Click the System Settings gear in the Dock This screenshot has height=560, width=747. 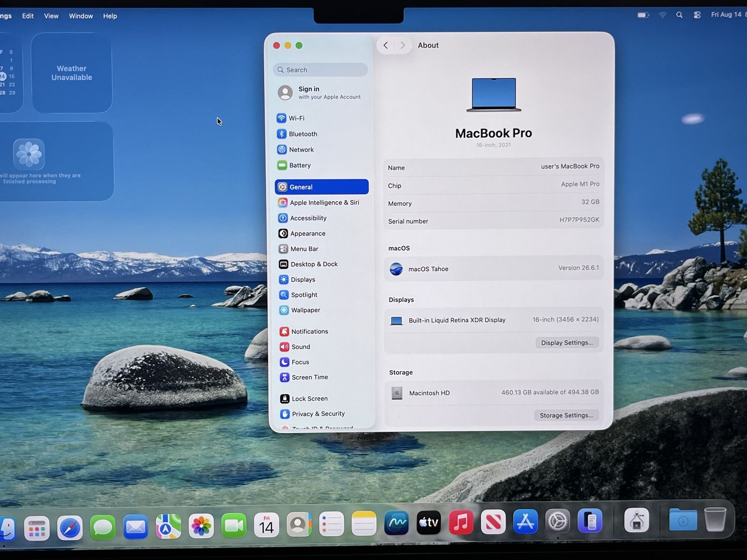(x=557, y=520)
